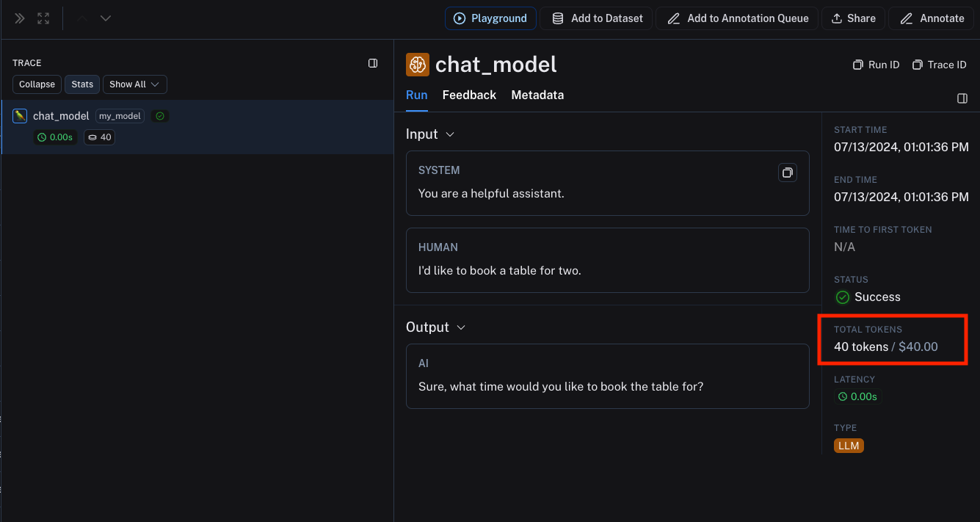
Task: Open the Show All dropdown
Action: (134, 84)
